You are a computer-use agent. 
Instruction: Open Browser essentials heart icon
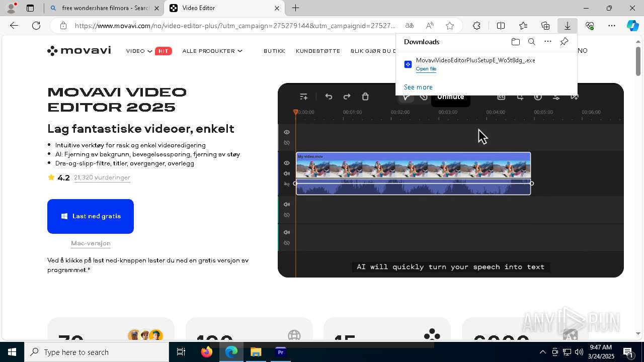[x=590, y=26]
